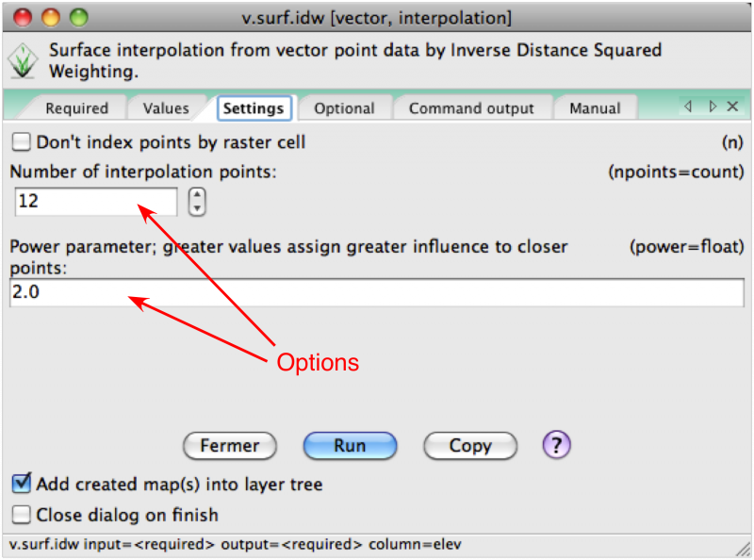Open the Manual tab
This screenshot has height=560, width=754.
pos(595,108)
